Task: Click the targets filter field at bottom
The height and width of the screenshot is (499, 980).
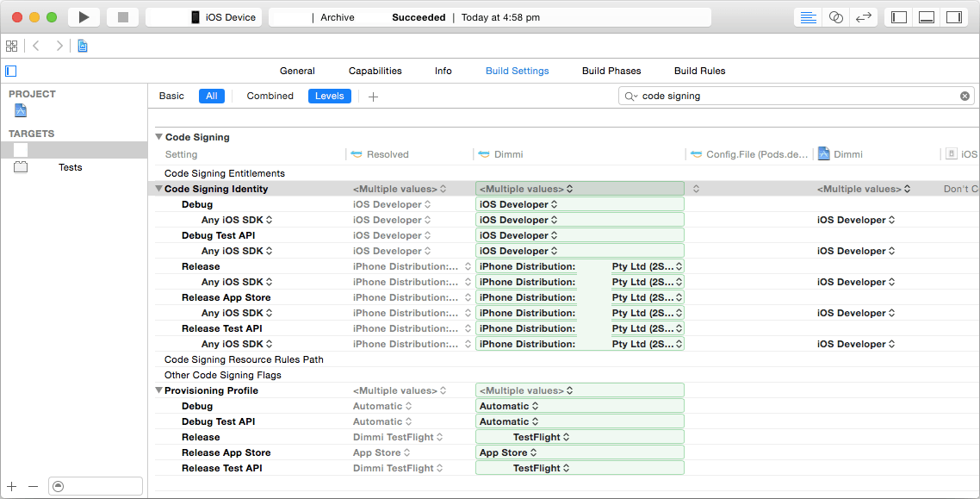Action: coord(96,486)
